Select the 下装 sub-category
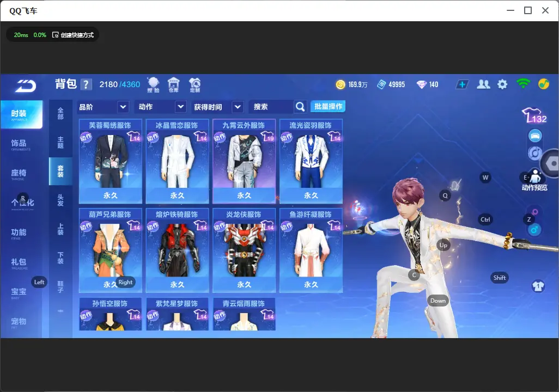559x392 pixels. (x=60, y=258)
